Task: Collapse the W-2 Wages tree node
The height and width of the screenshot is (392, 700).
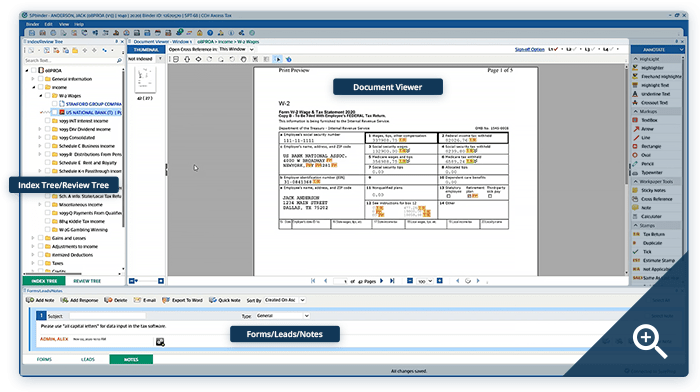Action: [x=40, y=96]
